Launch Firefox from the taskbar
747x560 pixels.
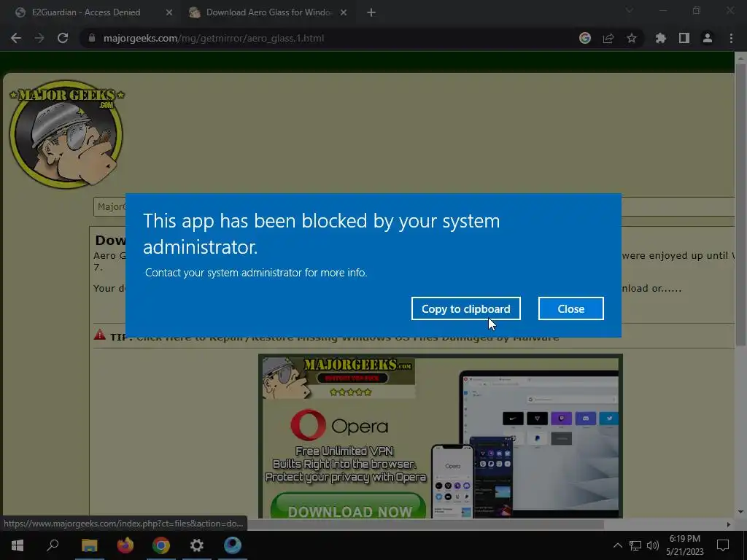pos(125,545)
